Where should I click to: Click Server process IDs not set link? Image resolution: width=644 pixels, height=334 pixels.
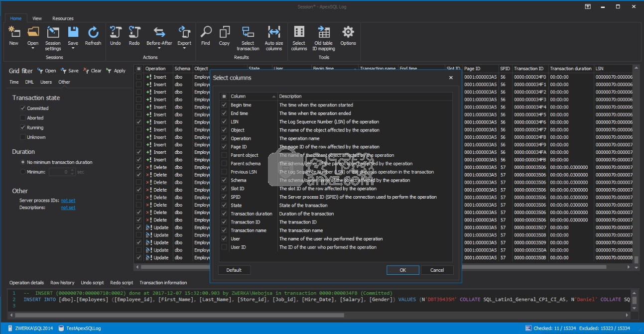68,201
